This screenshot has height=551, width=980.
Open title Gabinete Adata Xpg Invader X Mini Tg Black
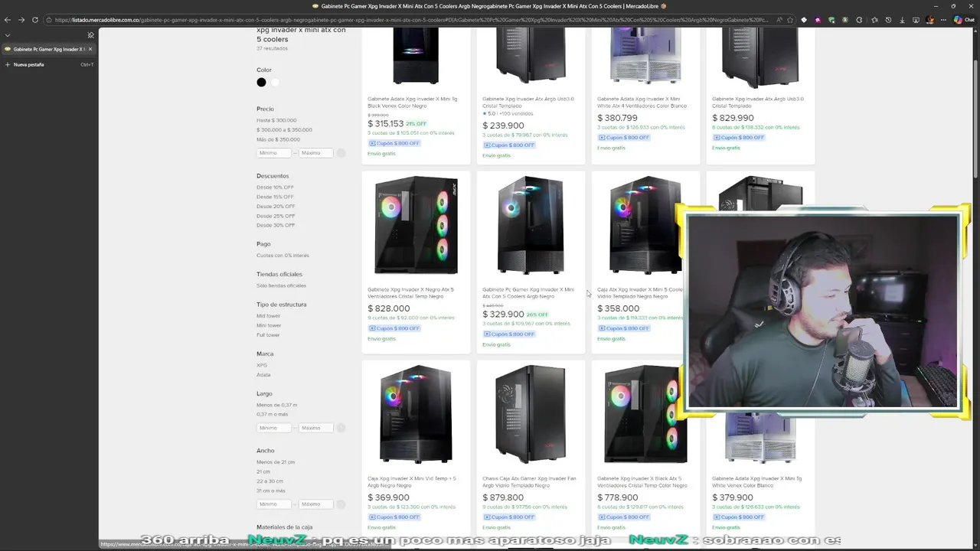click(412, 102)
